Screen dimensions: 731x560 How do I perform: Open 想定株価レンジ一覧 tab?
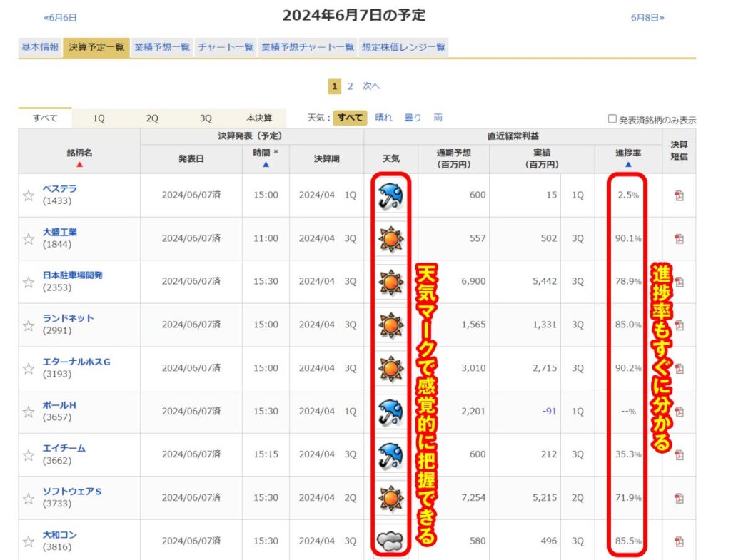(x=403, y=47)
